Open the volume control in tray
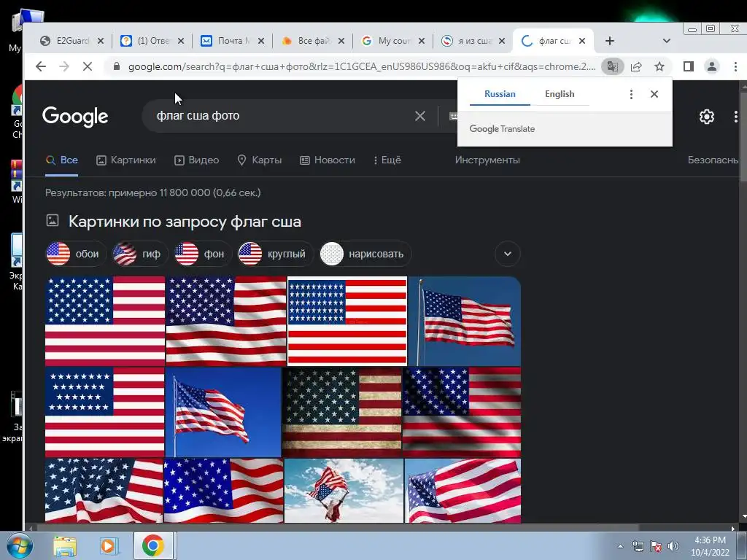This screenshot has height=560, width=747. tap(673, 546)
